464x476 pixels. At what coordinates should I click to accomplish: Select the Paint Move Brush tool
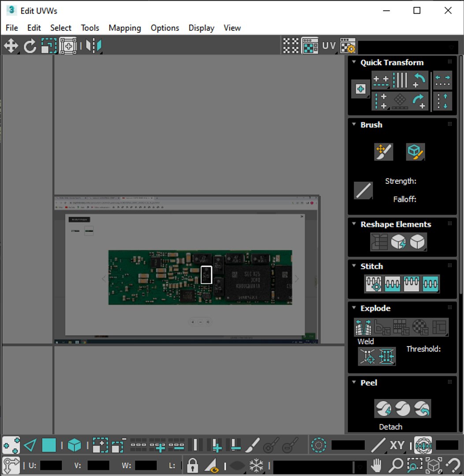384,152
